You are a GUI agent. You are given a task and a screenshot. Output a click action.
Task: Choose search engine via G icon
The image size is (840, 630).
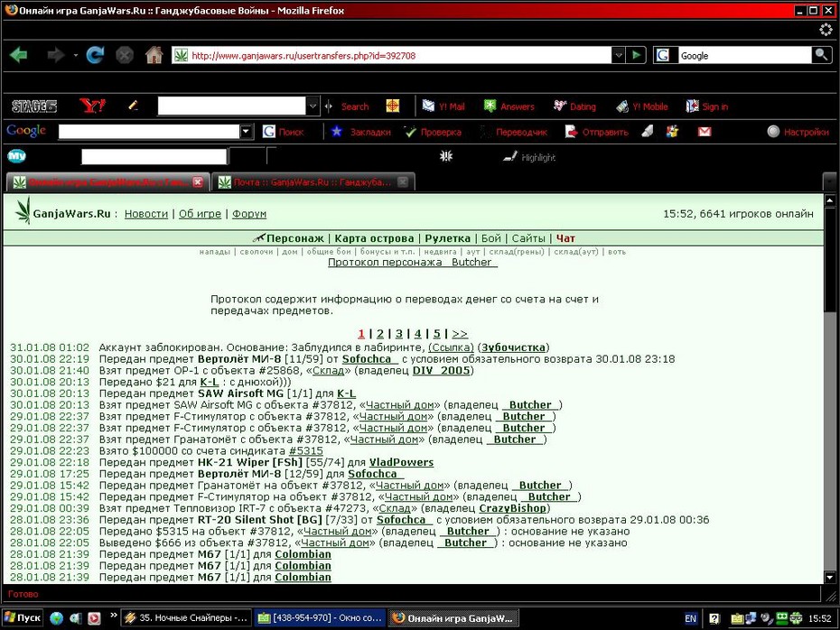click(663, 54)
